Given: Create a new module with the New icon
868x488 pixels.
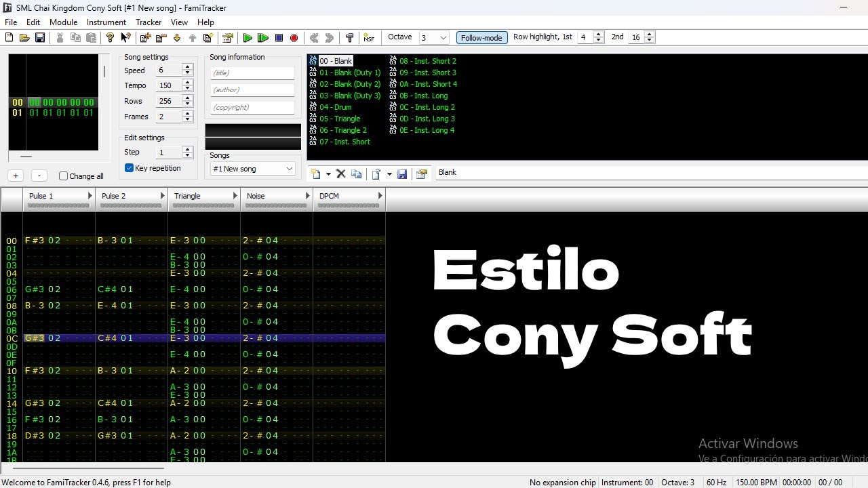Looking at the screenshot, I should pyautogui.click(x=9, y=38).
